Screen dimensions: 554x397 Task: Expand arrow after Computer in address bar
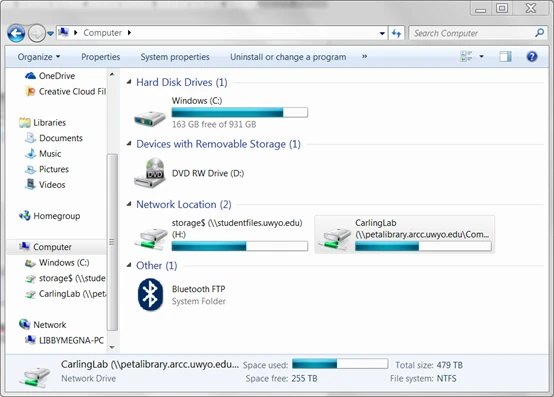(129, 33)
